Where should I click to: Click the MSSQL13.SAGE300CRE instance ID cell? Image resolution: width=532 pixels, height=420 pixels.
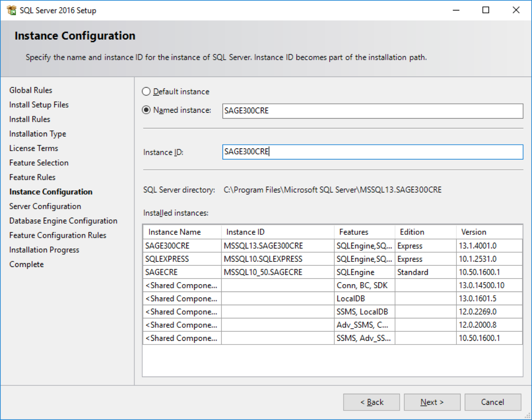click(x=278, y=246)
